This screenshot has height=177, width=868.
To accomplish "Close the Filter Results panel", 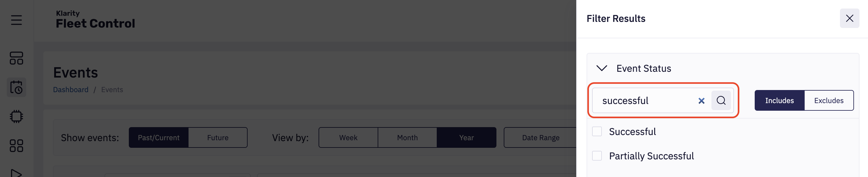I will [849, 19].
